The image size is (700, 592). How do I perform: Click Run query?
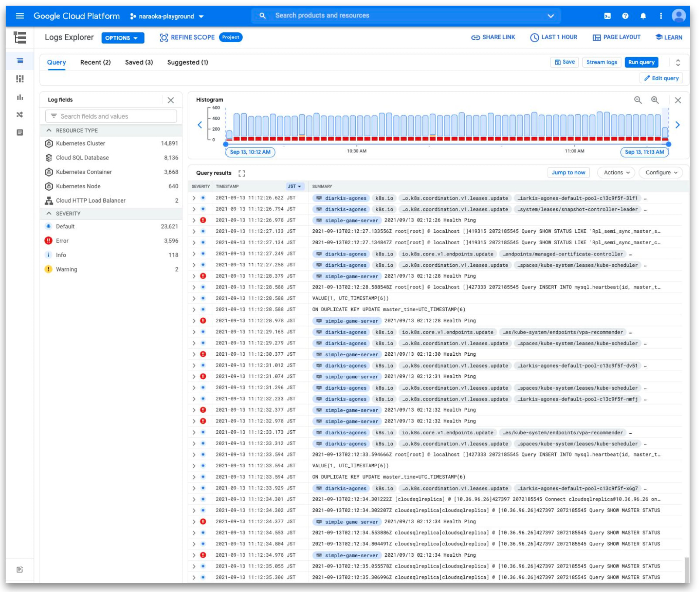pos(641,62)
